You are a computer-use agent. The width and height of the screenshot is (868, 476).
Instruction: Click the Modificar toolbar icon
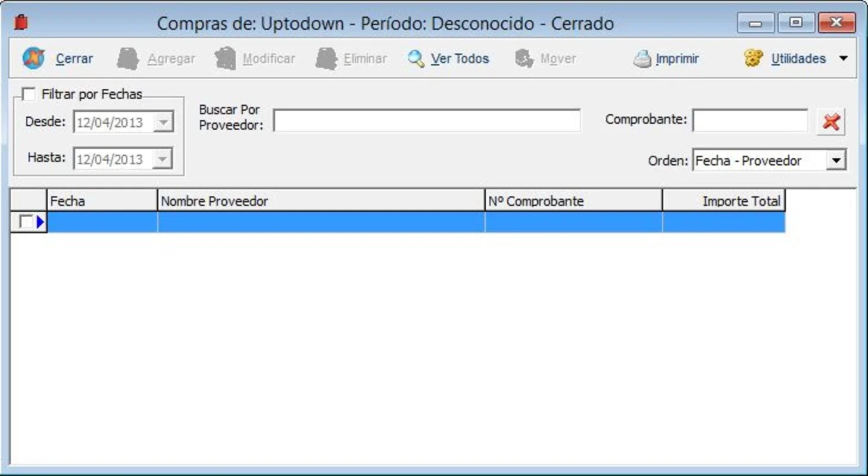pos(225,59)
